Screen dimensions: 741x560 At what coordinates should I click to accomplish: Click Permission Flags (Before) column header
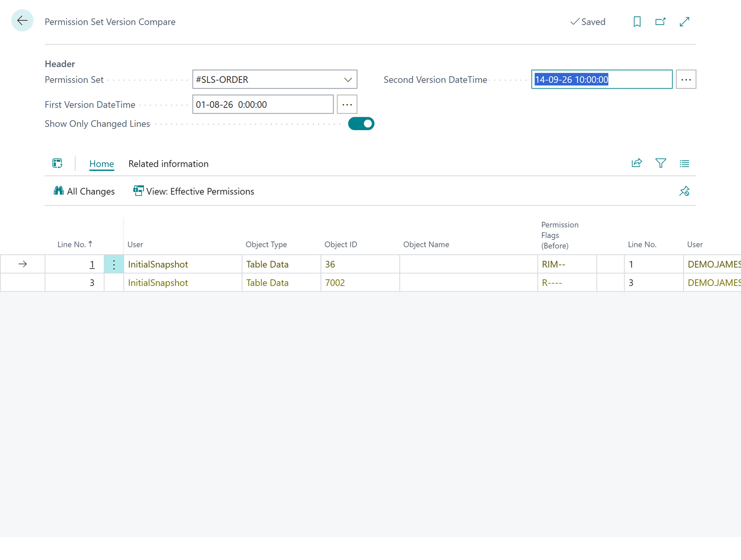[559, 235]
